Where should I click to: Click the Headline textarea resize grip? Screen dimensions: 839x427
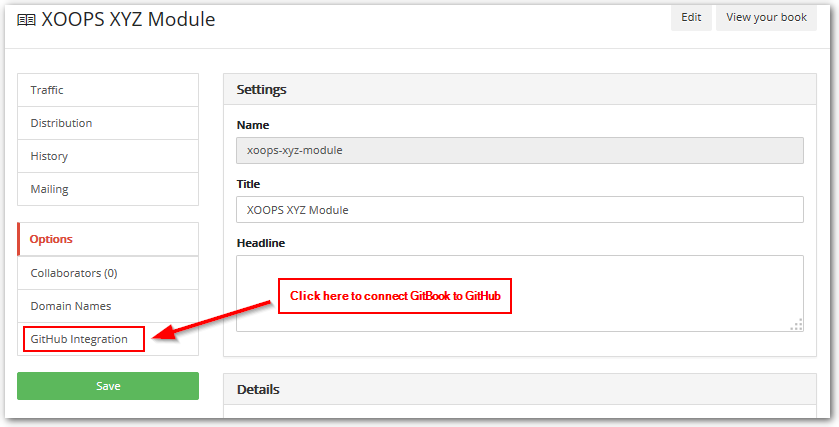[x=797, y=325]
